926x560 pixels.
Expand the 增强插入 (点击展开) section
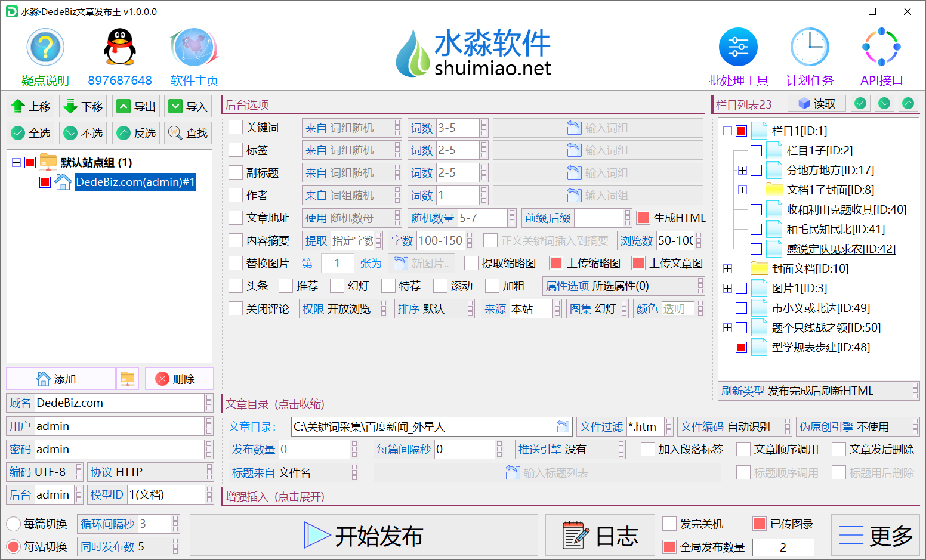[275, 497]
